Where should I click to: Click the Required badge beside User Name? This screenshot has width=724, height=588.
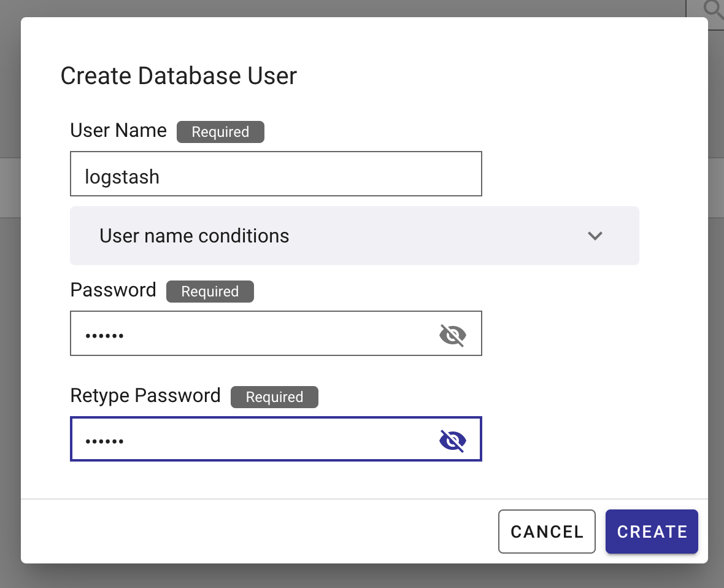tap(220, 132)
